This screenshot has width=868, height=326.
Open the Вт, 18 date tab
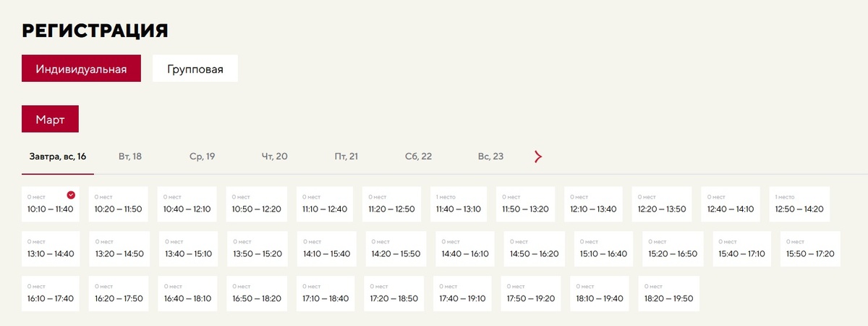pyautogui.click(x=130, y=156)
